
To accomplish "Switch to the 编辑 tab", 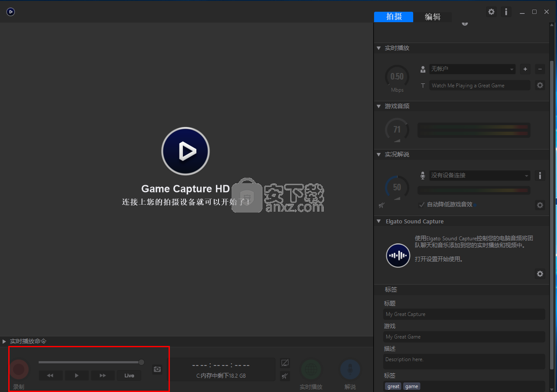I will [432, 17].
